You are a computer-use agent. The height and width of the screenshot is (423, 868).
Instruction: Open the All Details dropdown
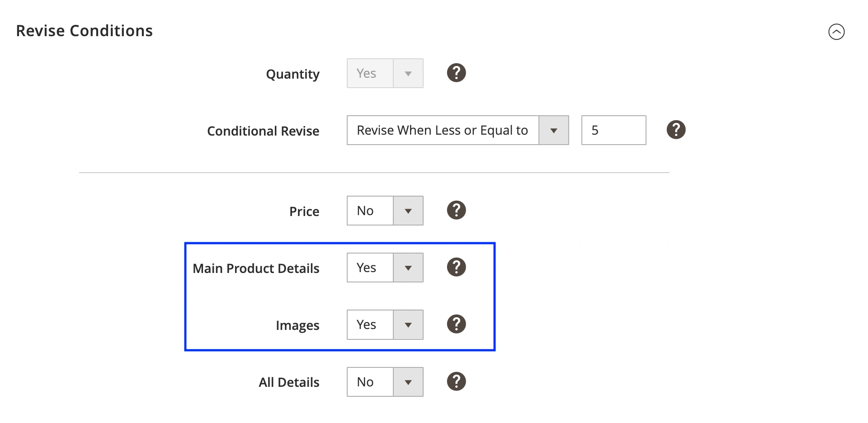coord(408,381)
